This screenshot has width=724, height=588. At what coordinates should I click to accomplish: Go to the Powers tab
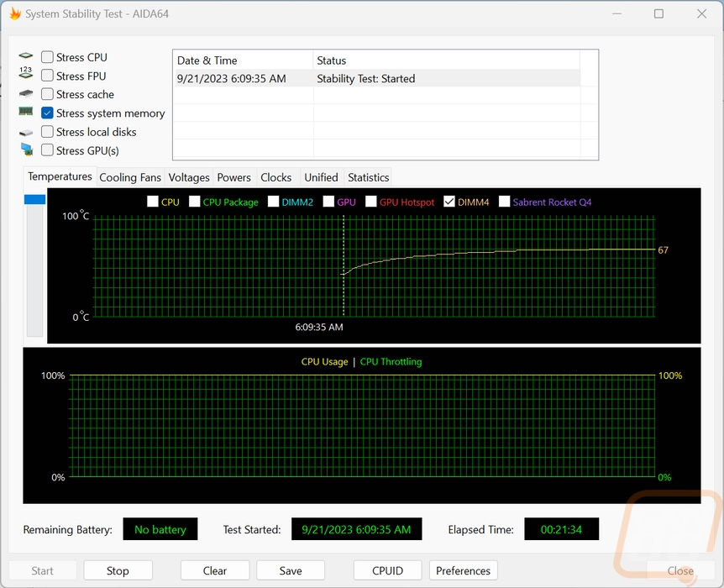click(x=234, y=177)
